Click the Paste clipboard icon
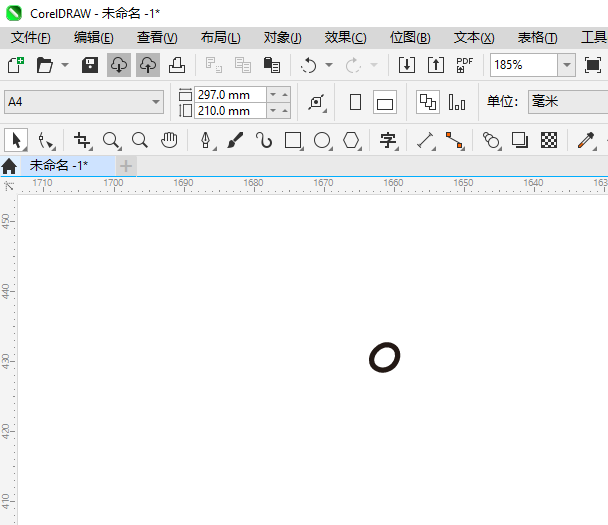The height and width of the screenshot is (525, 608). (272, 65)
